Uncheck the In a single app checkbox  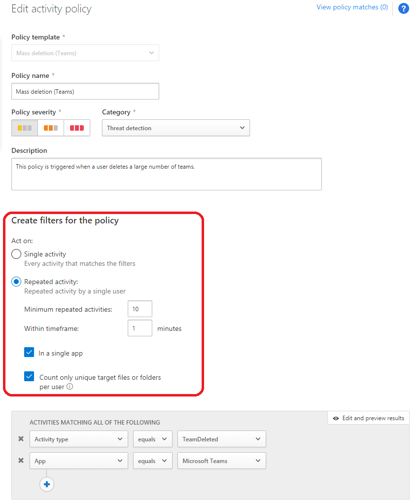[x=29, y=353]
